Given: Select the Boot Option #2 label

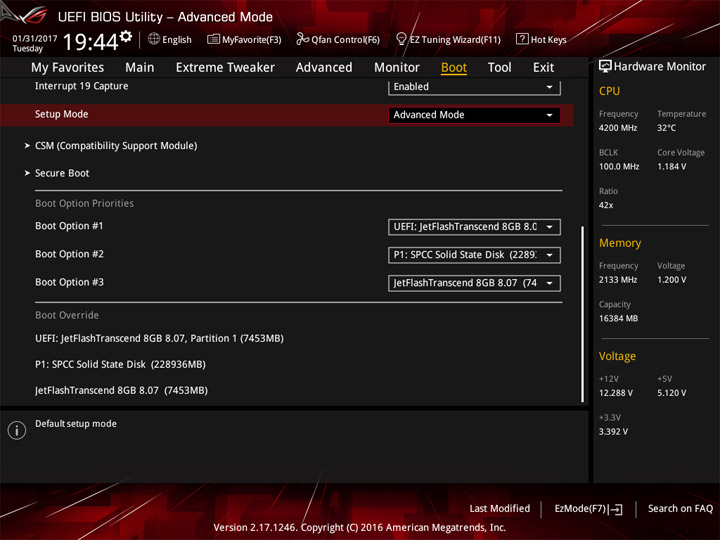Looking at the screenshot, I should (69, 254).
